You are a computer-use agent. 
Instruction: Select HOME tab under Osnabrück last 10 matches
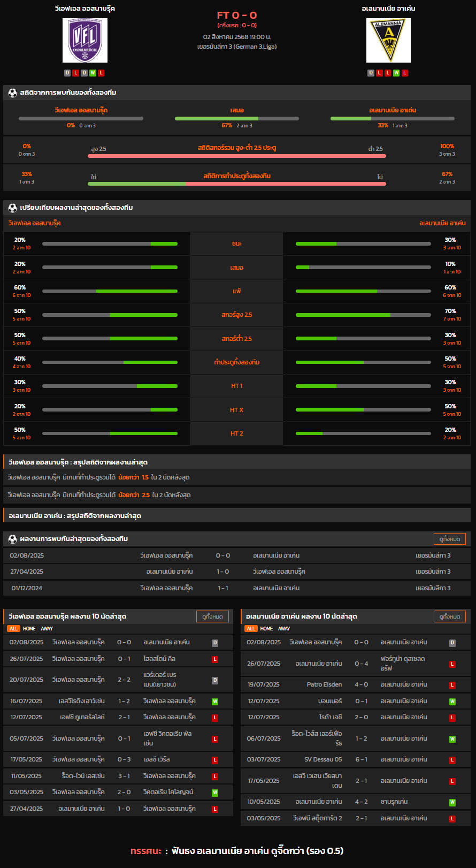click(x=29, y=629)
